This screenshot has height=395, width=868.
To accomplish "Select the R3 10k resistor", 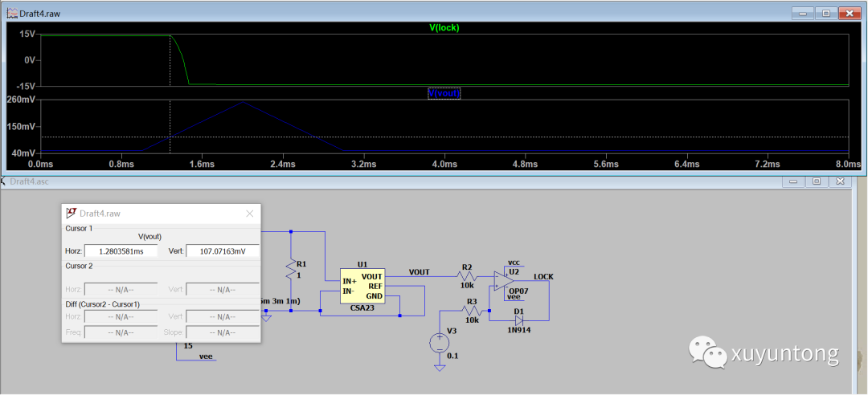I will (472, 311).
